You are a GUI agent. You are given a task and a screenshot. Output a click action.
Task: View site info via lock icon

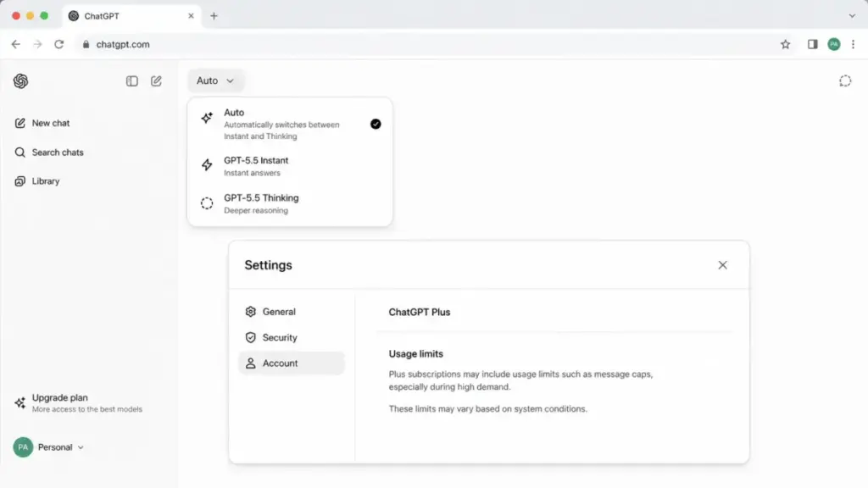[86, 44]
